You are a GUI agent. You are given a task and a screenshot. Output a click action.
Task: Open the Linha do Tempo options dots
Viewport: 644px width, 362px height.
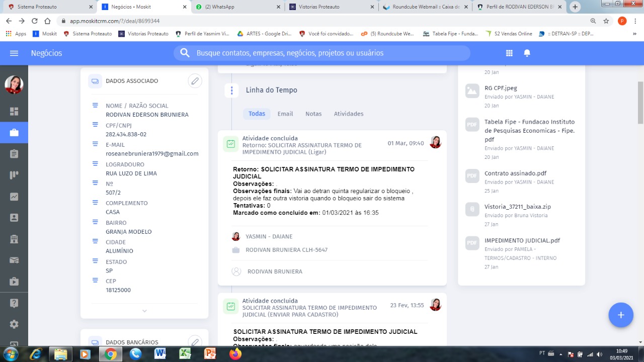pos(231,90)
